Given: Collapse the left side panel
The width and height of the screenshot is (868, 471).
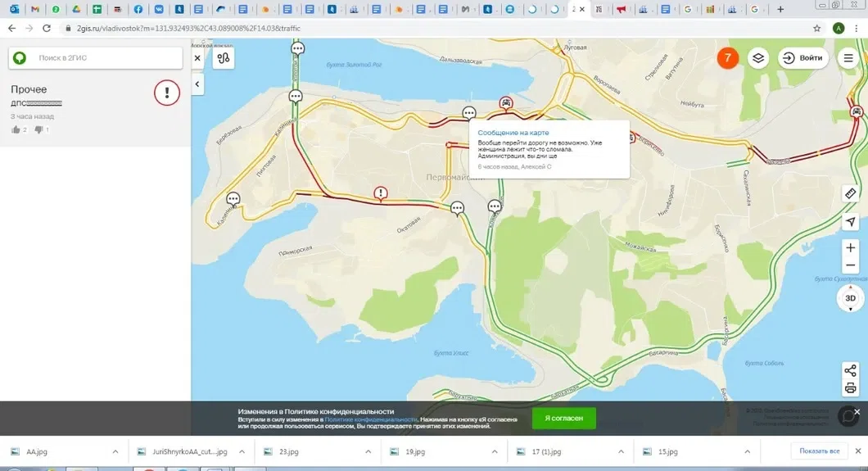Looking at the screenshot, I should point(197,84).
